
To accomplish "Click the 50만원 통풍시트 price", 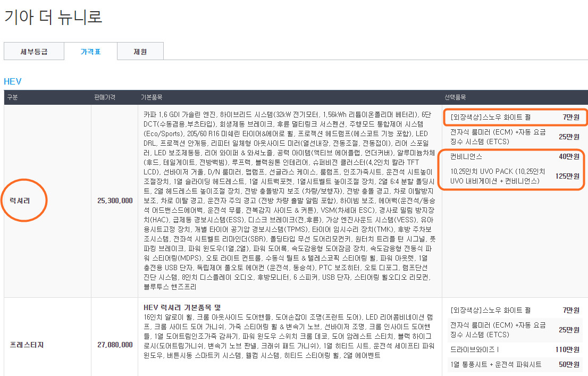I will (569, 364).
